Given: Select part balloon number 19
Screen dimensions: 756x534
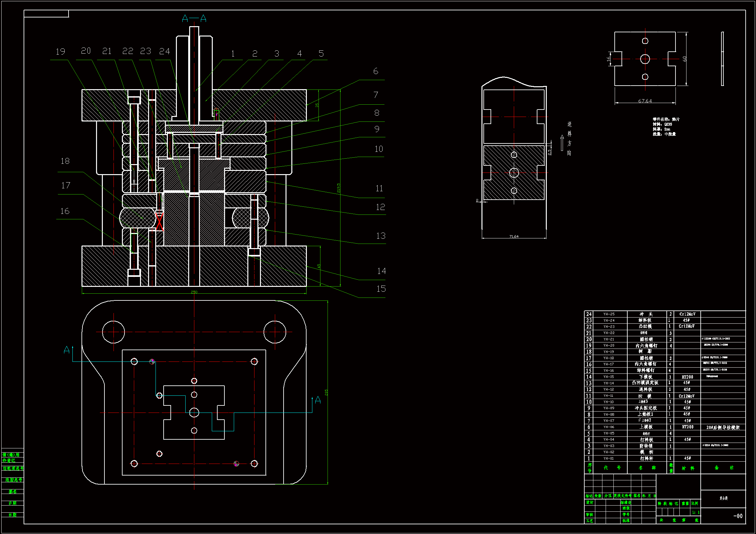Looking at the screenshot, I should coord(60,52).
